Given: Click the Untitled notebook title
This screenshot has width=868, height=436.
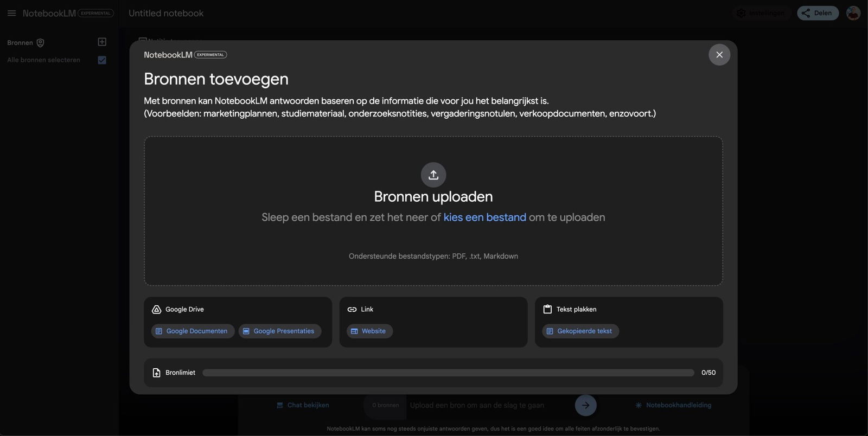Looking at the screenshot, I should pyautogui.click(x=166, y=13).
